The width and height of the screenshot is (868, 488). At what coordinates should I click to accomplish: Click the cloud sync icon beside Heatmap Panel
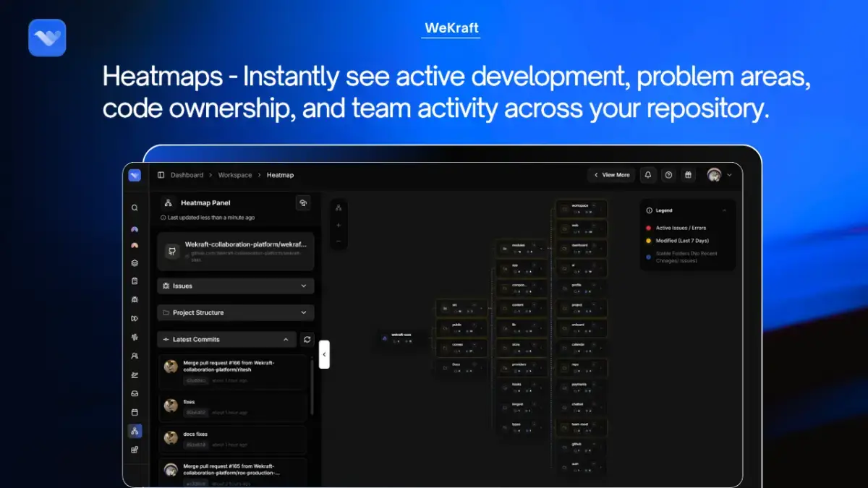coord(304,203)
